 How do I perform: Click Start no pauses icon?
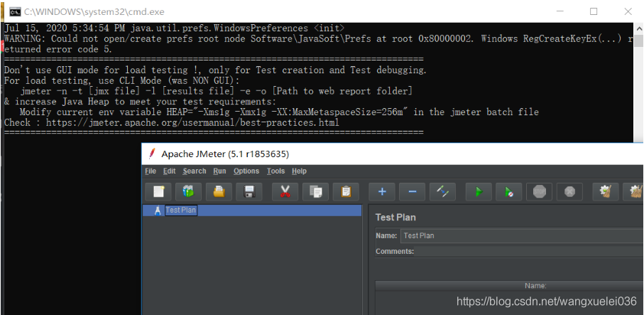509,191
